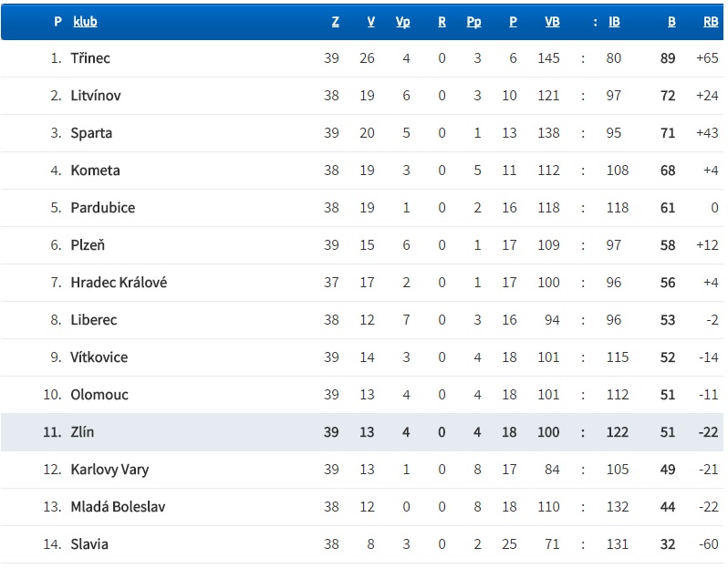Open the Kometa club entry
Screen dimensions: 728x569
(95, 171)
